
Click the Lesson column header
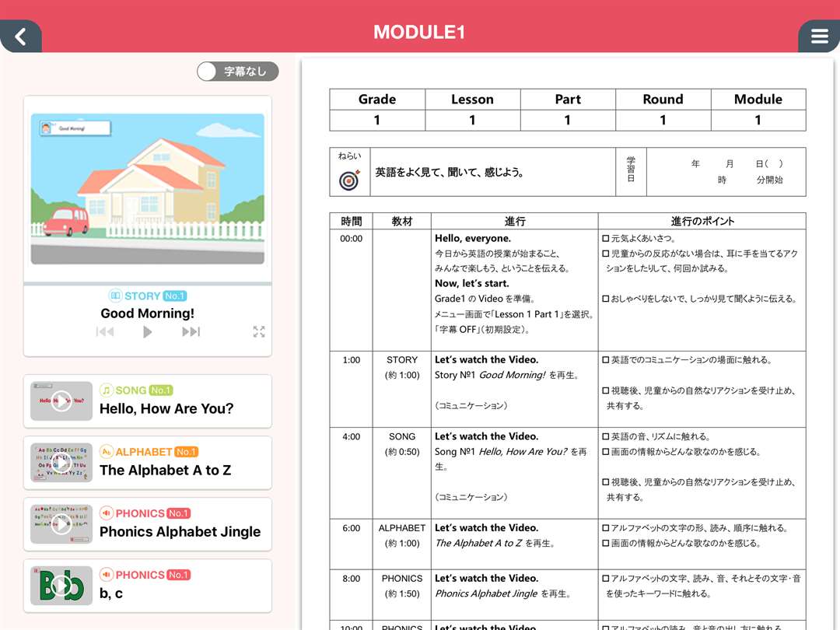[473, 100]
